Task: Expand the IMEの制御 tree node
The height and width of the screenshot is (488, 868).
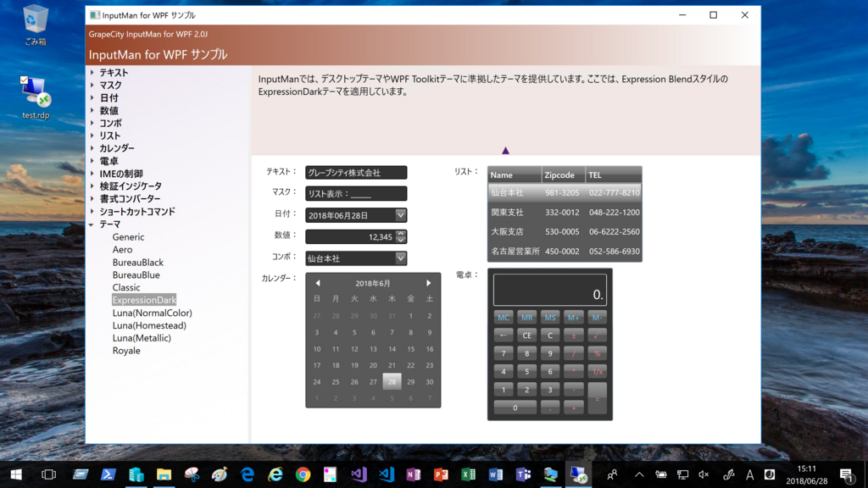Action: (92, 174)
